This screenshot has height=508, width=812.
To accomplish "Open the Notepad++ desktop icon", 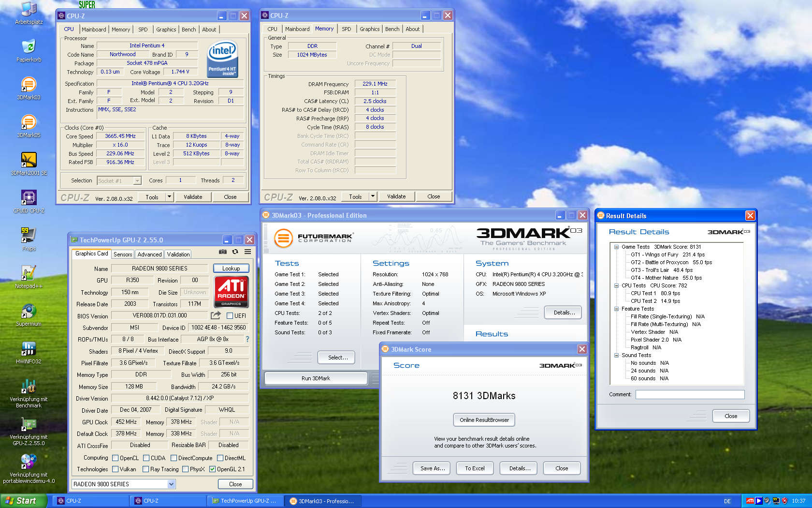I will pyautogui.click(x=29, y=277).
